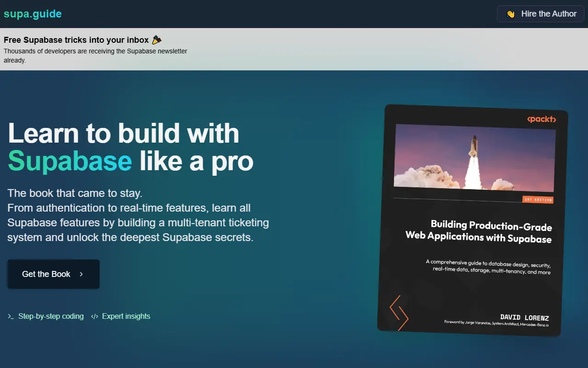Open the supa.guide home logo

33,14
